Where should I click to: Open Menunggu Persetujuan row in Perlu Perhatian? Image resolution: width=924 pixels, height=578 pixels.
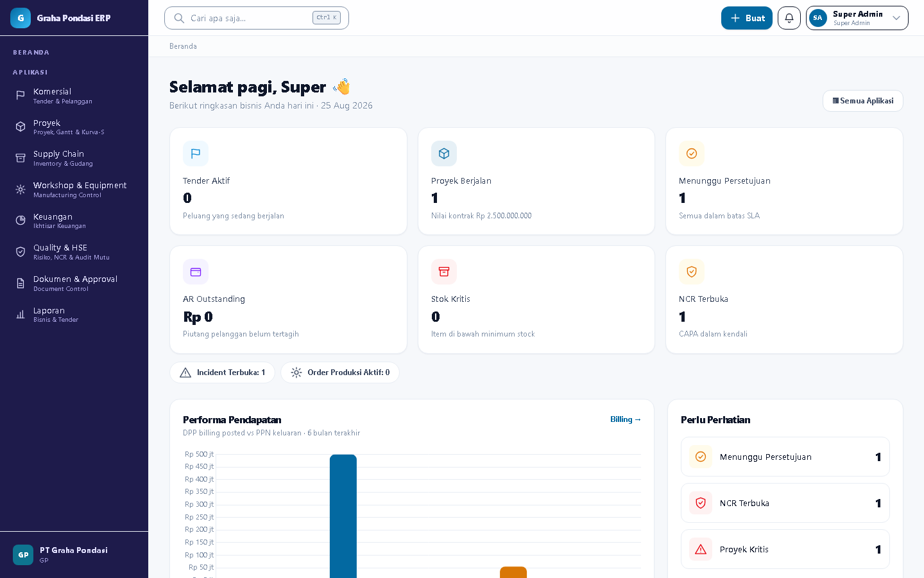[x=785, y=457]
